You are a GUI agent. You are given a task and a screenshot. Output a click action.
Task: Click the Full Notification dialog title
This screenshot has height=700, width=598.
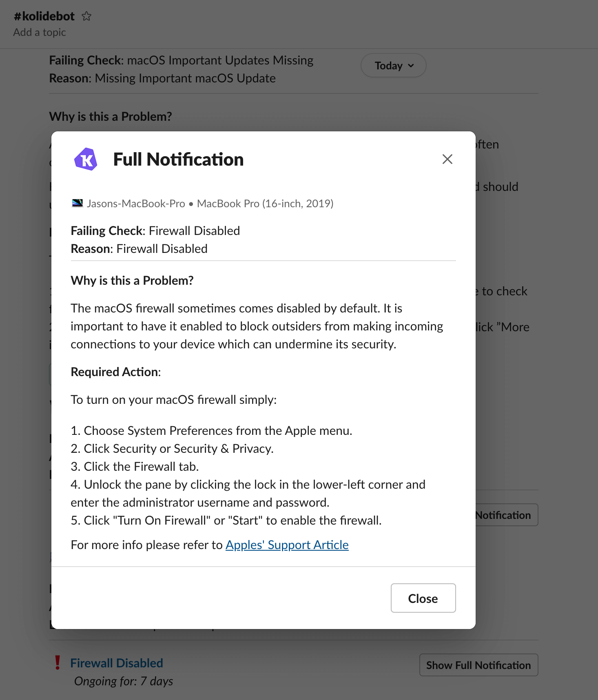(178, 159)
